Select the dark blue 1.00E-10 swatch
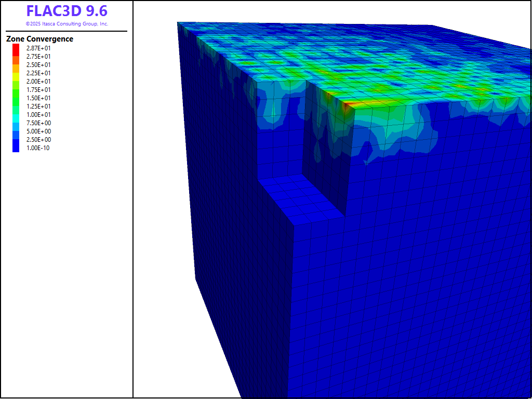The width and height of the screenshot is (532, 399). (16, 148)
